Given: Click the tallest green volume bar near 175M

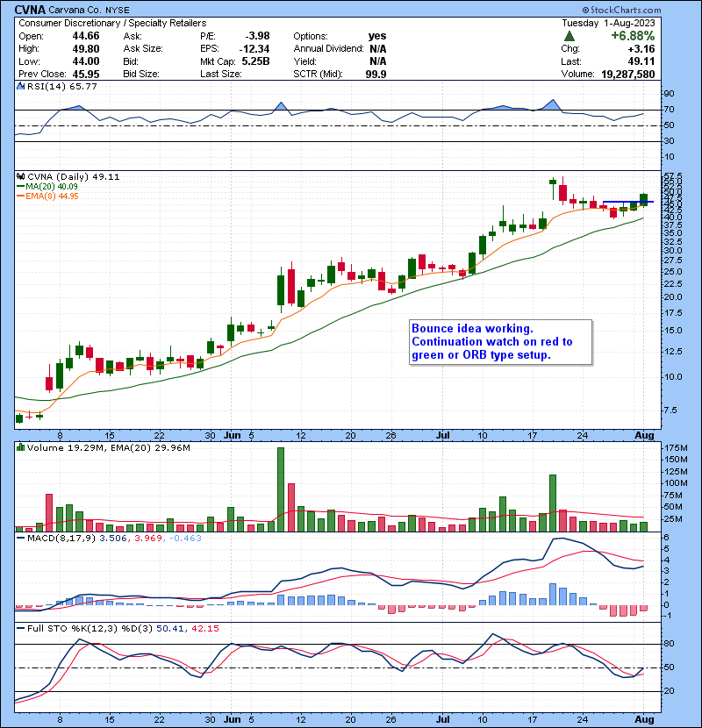Looking at the screenshot, I should (x=281, y=489).
